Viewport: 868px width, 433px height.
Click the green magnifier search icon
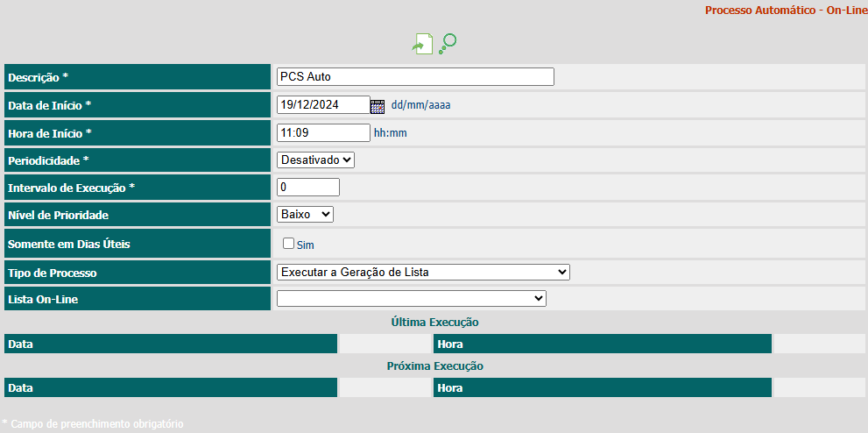pos(448,44)
